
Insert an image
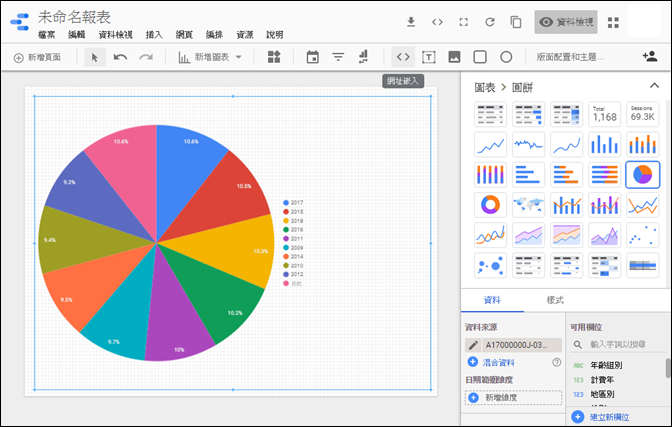point(454,57)
